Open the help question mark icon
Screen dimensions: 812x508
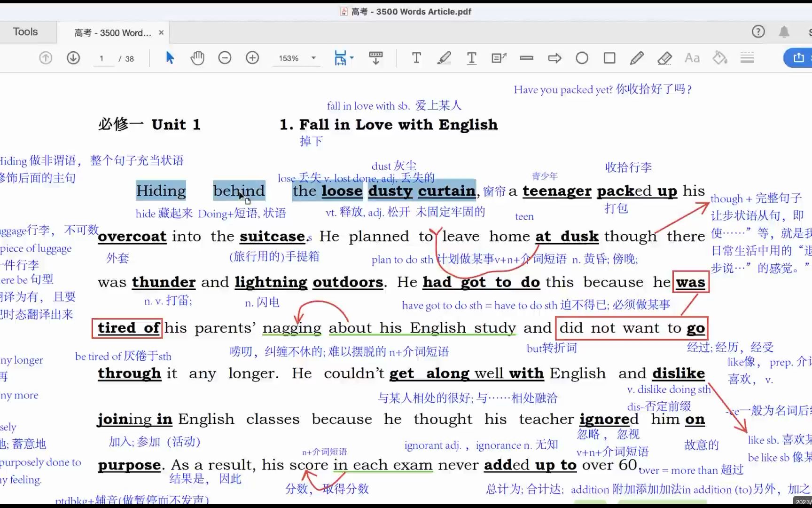pos(758,32)
